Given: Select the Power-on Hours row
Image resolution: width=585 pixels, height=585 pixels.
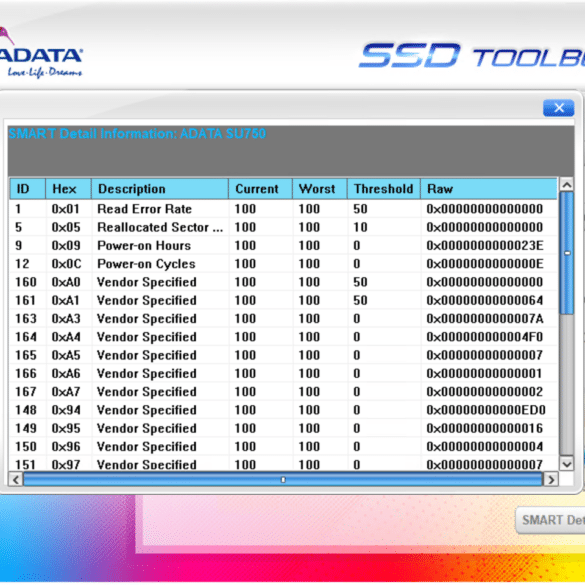Looking at the screenshot, I should [284, 245].
